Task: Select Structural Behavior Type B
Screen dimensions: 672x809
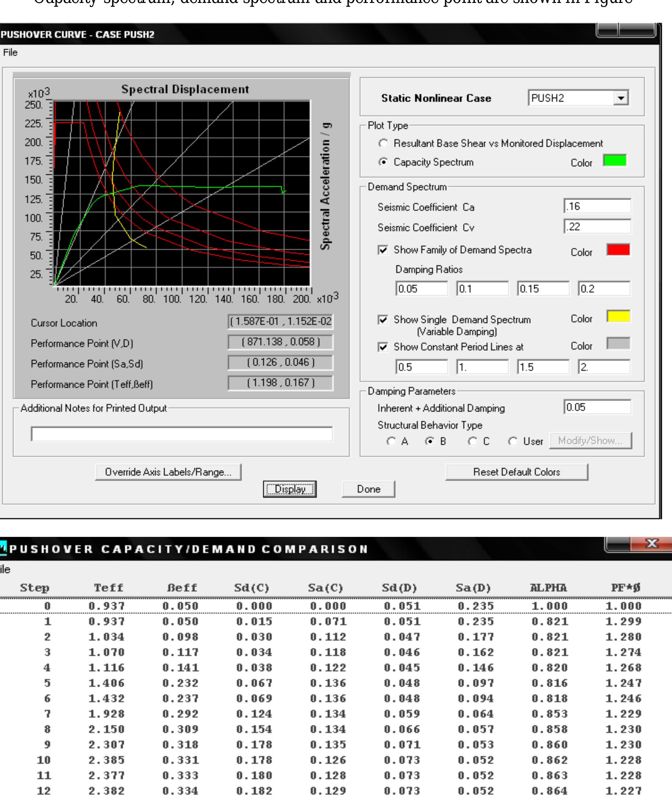Action: point(430,441)
